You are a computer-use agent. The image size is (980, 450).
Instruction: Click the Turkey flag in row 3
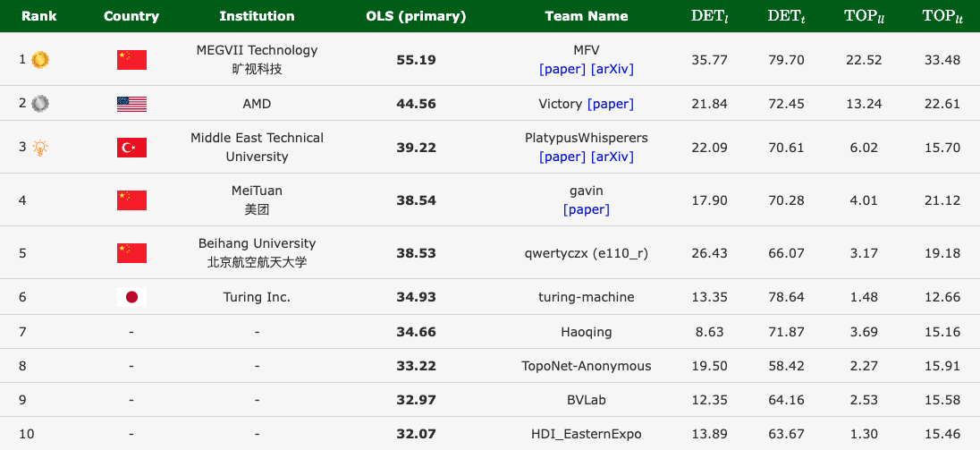131,148
